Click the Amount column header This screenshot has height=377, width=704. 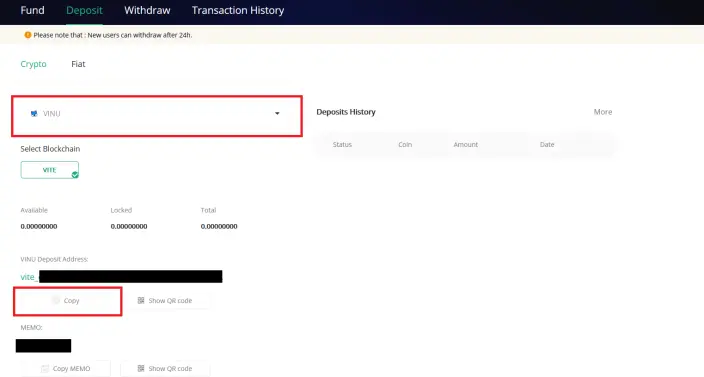[466, 145]
